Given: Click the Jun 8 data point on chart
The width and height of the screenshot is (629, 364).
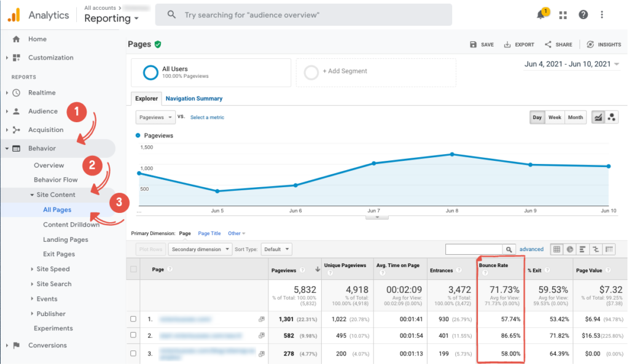Looking at the screenshot, I should pos(452,154).
